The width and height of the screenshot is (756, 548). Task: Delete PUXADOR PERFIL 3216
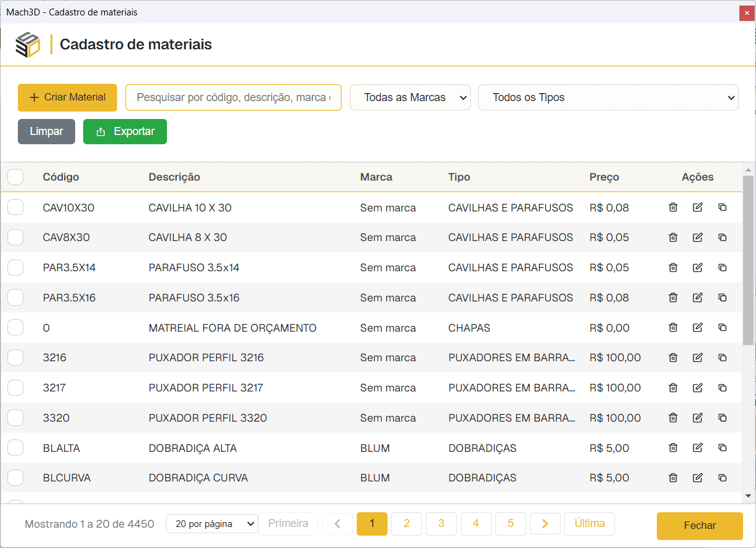click(x=673, y=358)
